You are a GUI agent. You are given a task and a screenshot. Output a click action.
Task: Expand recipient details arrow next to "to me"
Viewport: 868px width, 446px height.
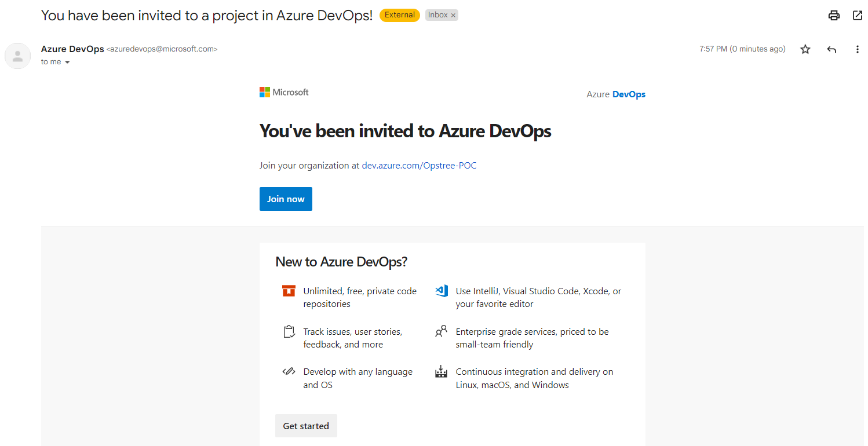point(67,62)
